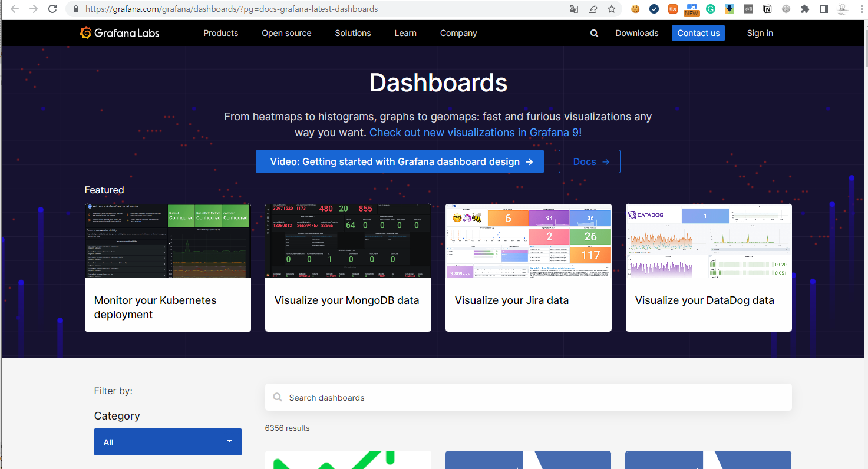This screenshot has height=469, width=868.
Task: Open the Company menu
Action: (x=458, y=33)
